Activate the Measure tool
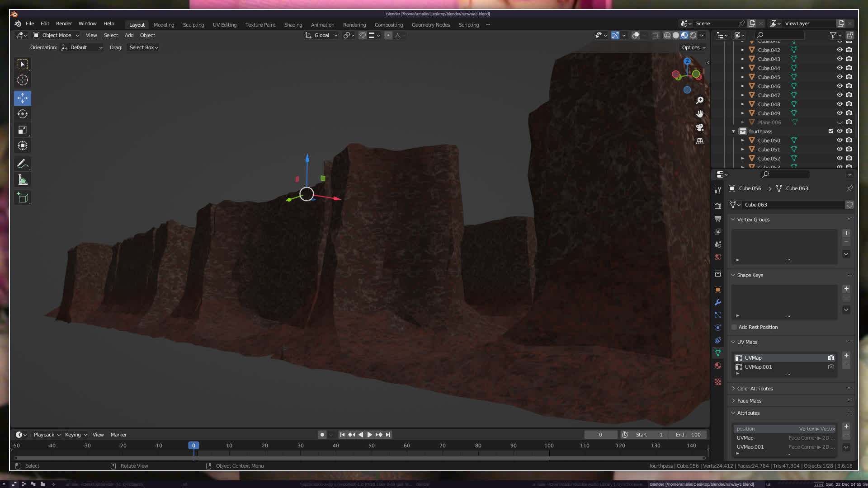 point(23,180)
